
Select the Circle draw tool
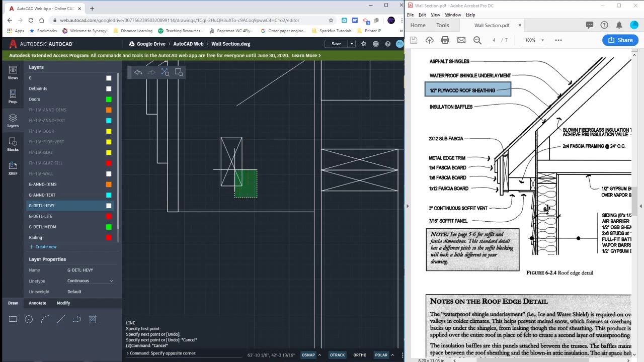click(x=29, y=319)
